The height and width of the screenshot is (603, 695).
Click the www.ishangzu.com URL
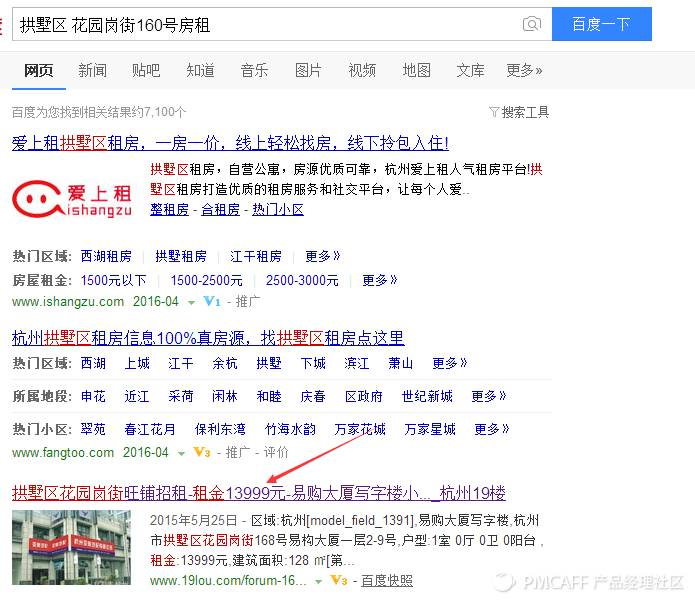coord(68,302)
